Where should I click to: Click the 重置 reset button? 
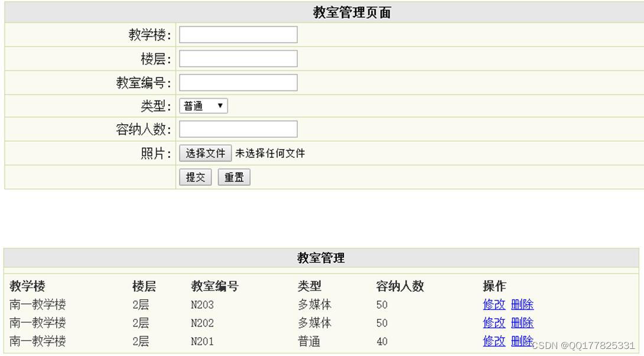coord(234,177)
